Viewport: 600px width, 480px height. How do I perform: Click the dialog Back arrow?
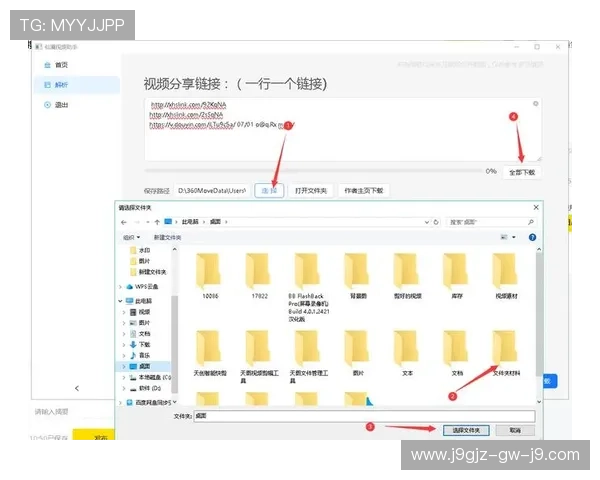[124, 222]
